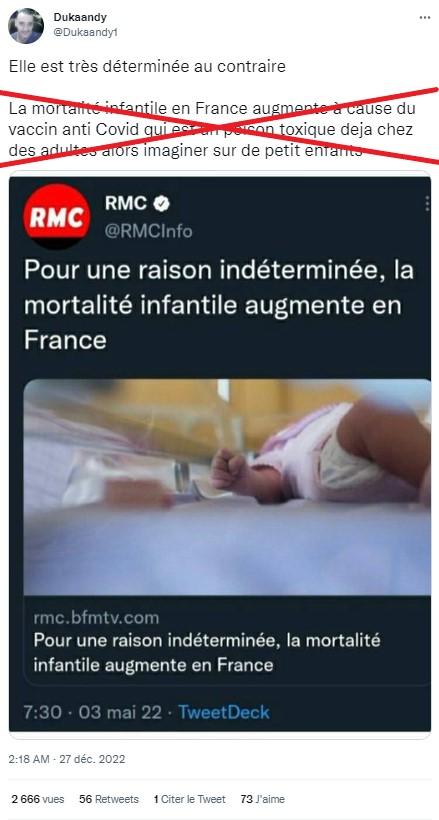View the 1 Citer le Tweet list

[189, 799]
